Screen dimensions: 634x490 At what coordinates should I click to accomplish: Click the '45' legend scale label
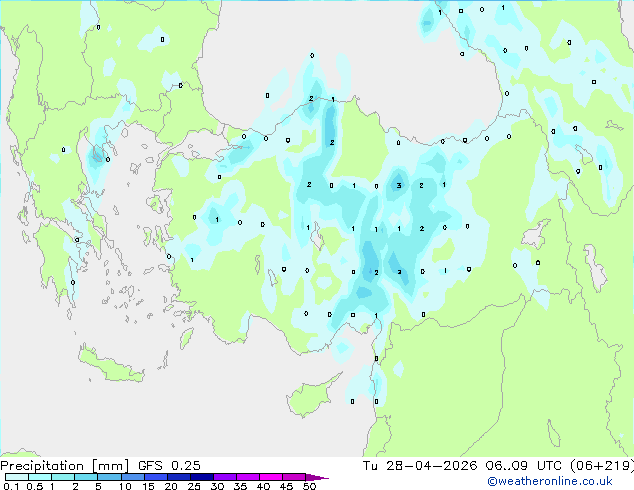point(286,486)
